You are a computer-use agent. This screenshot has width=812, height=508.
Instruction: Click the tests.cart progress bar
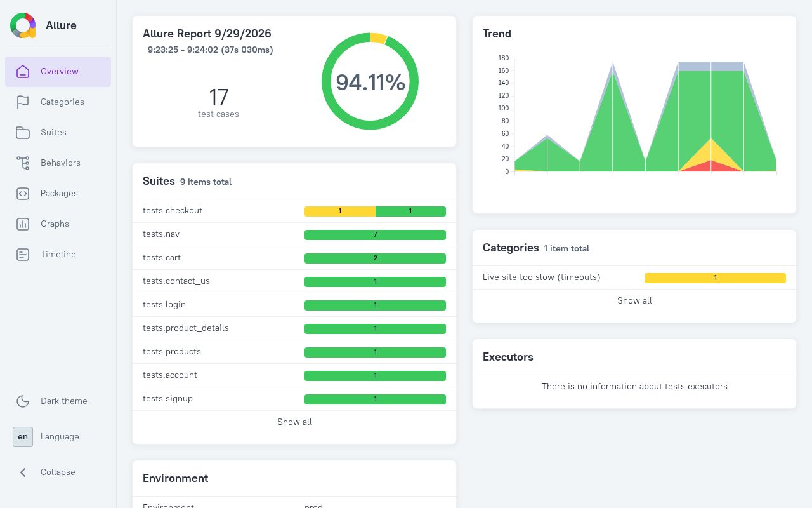(375, 258)
